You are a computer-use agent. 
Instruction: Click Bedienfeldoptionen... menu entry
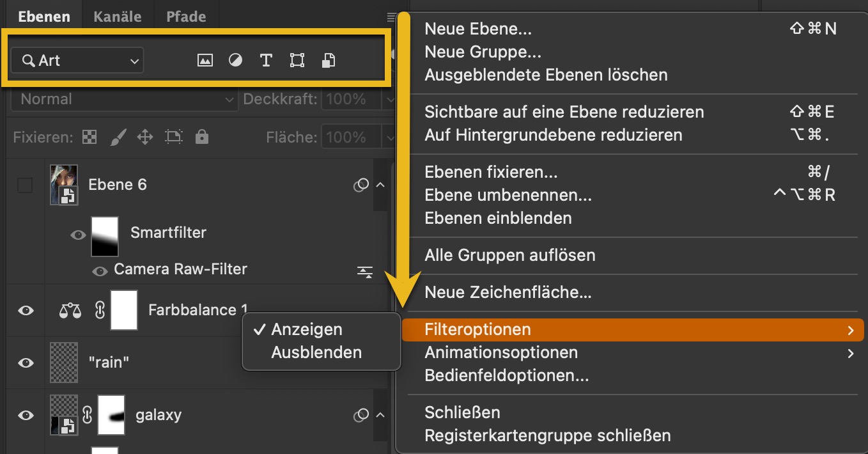(x=506, y=375)
